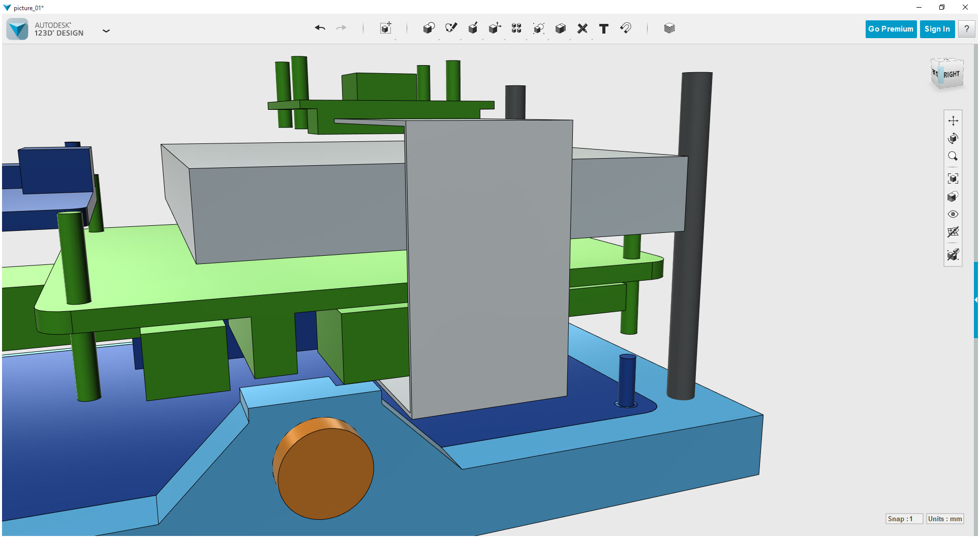Select the Sketch tool
The image size is (980, 538).
pyautogui.click(x=451, y=29)
